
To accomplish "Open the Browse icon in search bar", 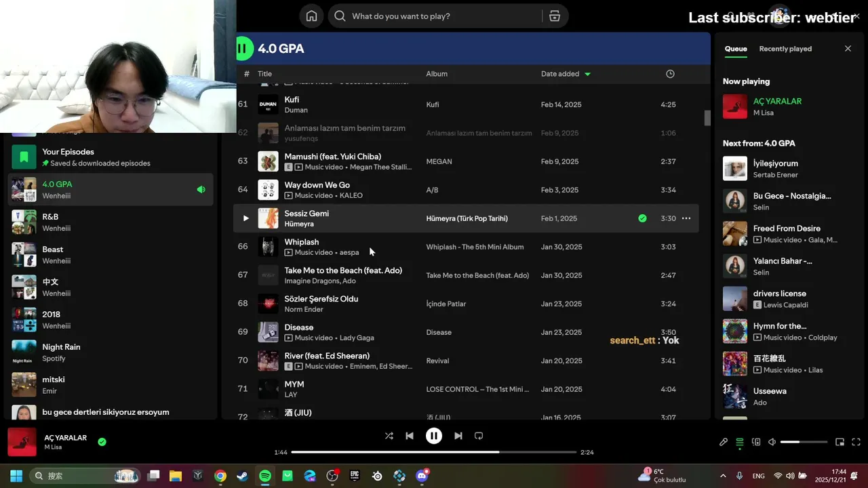I will (555, 16).
